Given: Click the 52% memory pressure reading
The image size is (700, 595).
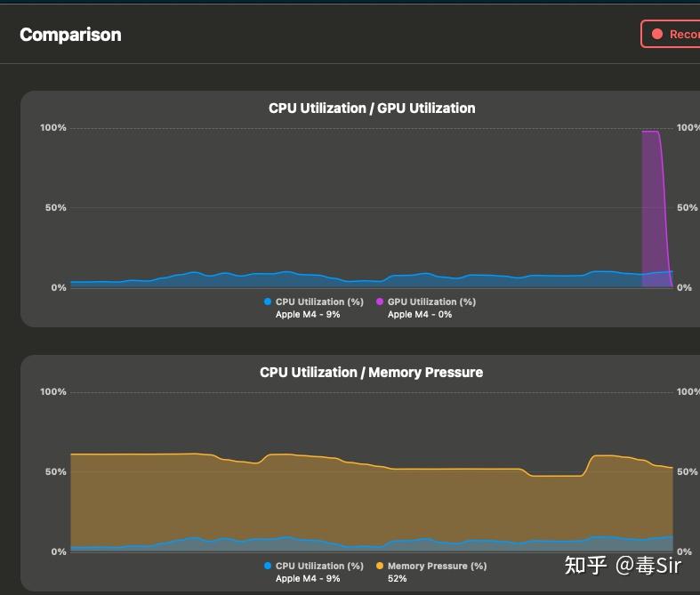Looking at the screenshot, I should click(397, 578).
